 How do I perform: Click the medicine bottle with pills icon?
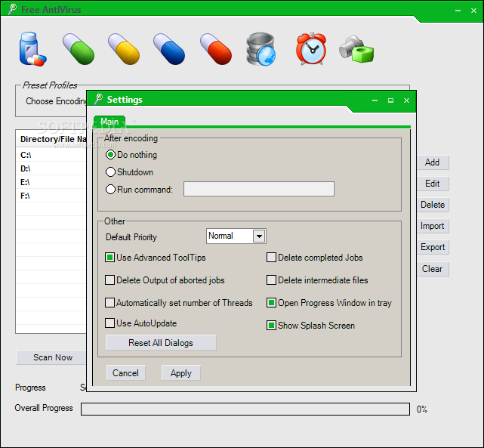32,49
